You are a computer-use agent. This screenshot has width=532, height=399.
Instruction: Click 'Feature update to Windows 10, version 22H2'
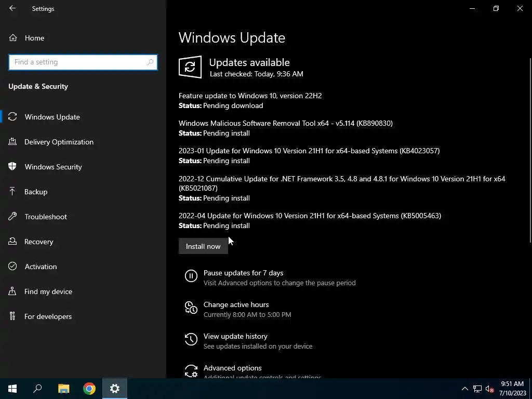click(250, 96)
